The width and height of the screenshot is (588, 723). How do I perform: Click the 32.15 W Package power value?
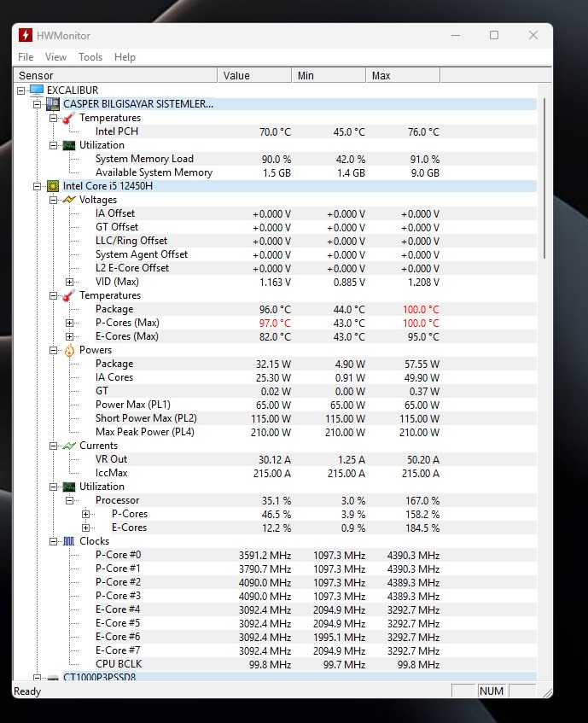(273, 364)
